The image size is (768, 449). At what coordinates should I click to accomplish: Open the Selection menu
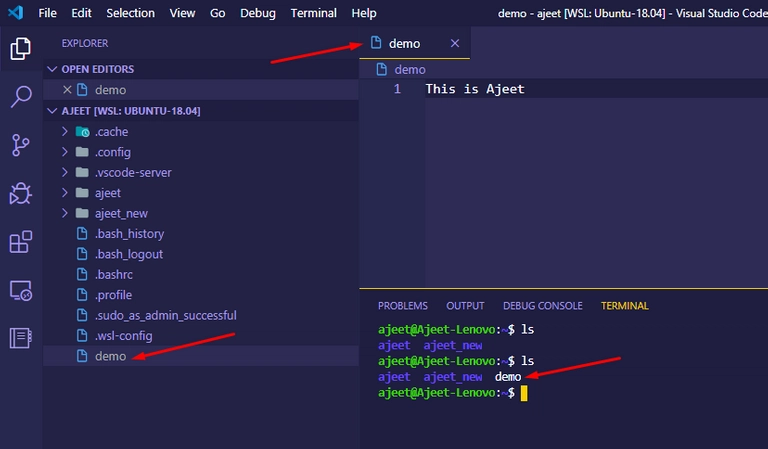(x=130, y=13)
